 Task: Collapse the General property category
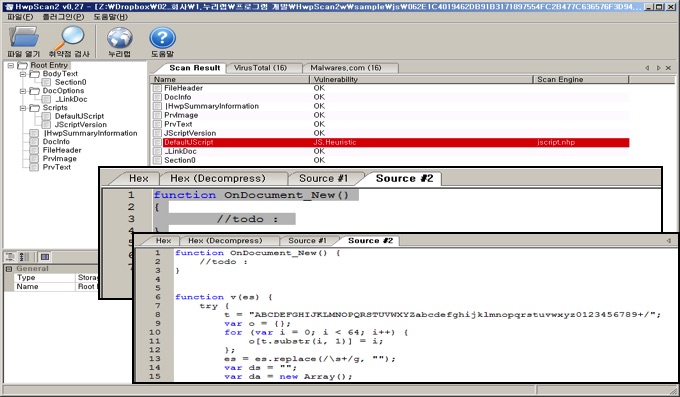pyautogui.click(x=9, y=269)
